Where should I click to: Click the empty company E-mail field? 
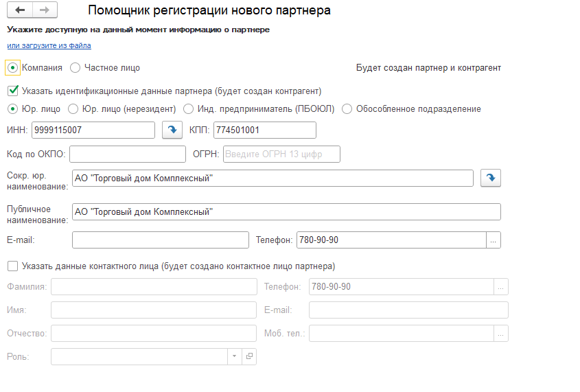click(160, 240)
